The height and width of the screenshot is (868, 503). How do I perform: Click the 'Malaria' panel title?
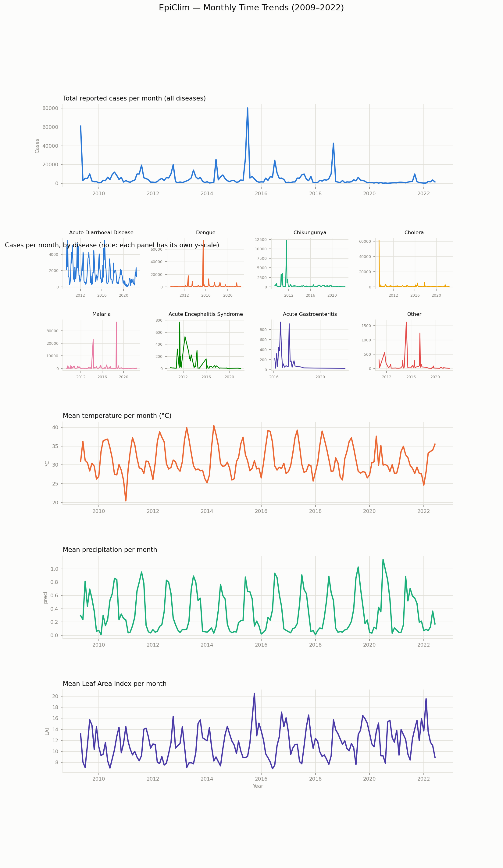(x=101, y=314)
